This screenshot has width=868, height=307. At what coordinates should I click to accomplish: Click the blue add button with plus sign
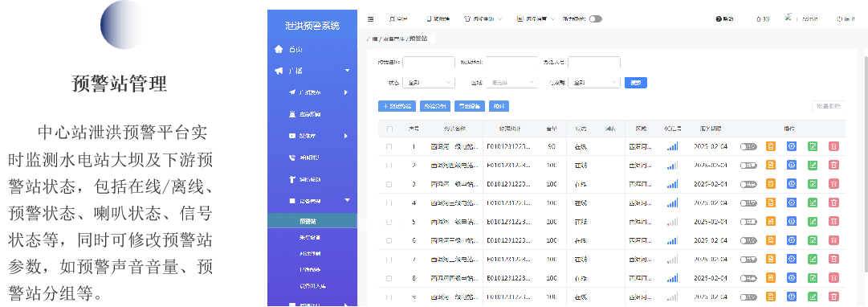coord(397,106)
